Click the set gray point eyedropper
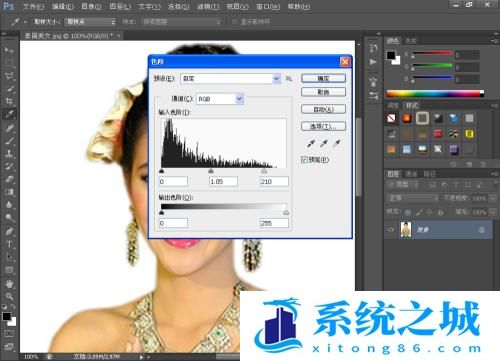 [324, 143]
